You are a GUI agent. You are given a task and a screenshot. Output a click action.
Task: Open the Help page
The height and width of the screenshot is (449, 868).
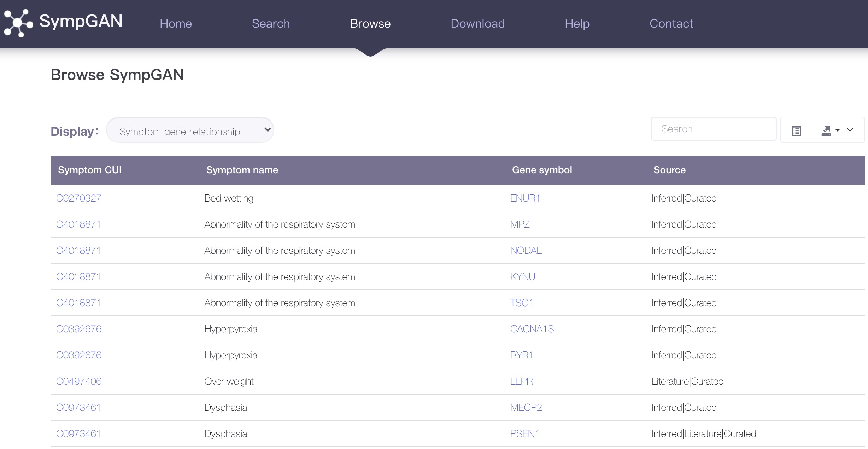pos(577,23)
